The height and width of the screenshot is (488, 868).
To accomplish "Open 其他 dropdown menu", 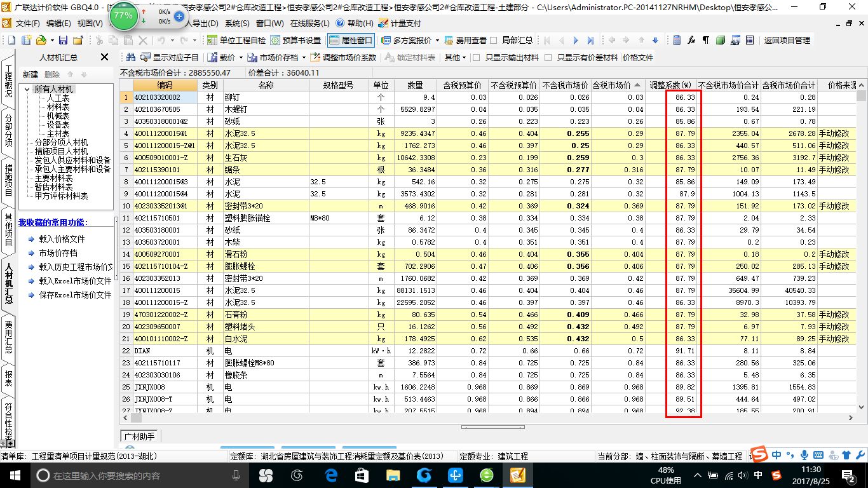I will (x=454, y=57).
